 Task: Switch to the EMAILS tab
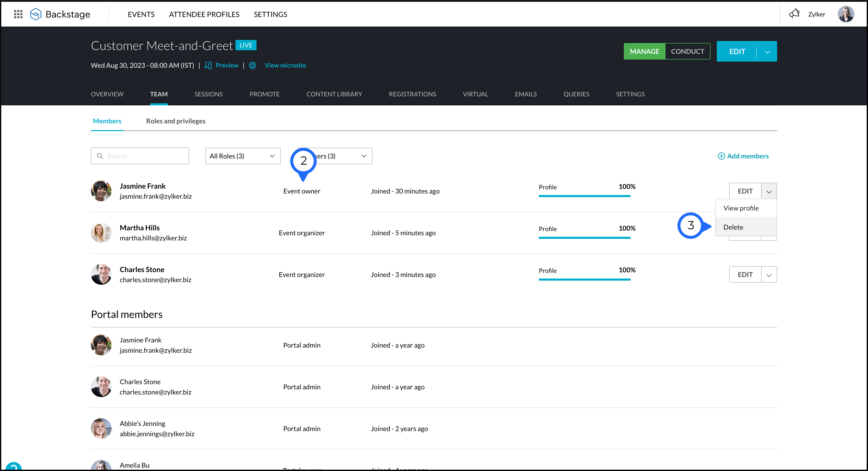526,94
